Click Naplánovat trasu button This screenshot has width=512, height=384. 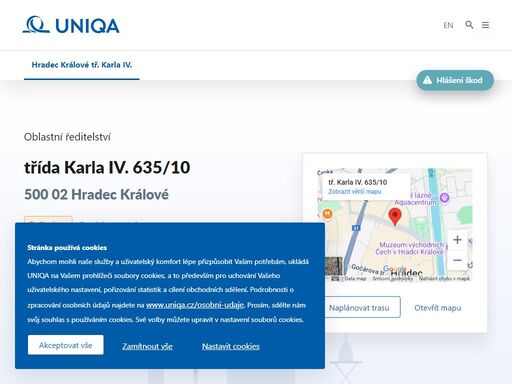point(363,308)
